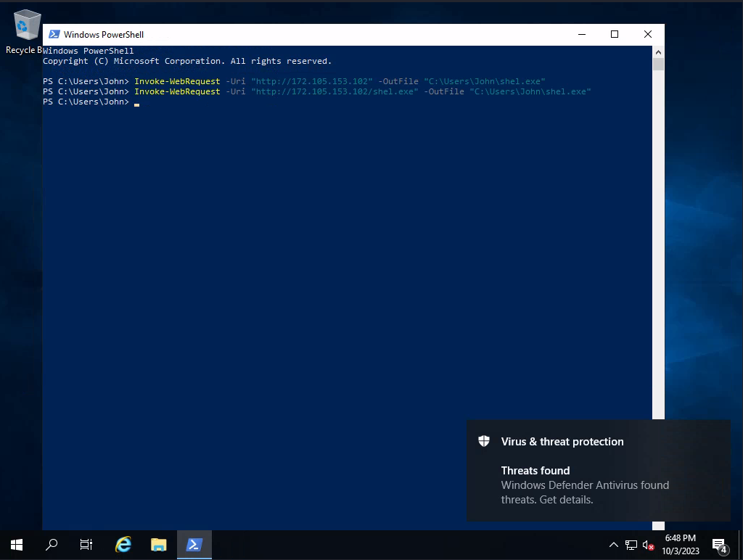Click the PowerShell scrollbar thumb
The image size is (743, 560).
(x=658, y=64)
